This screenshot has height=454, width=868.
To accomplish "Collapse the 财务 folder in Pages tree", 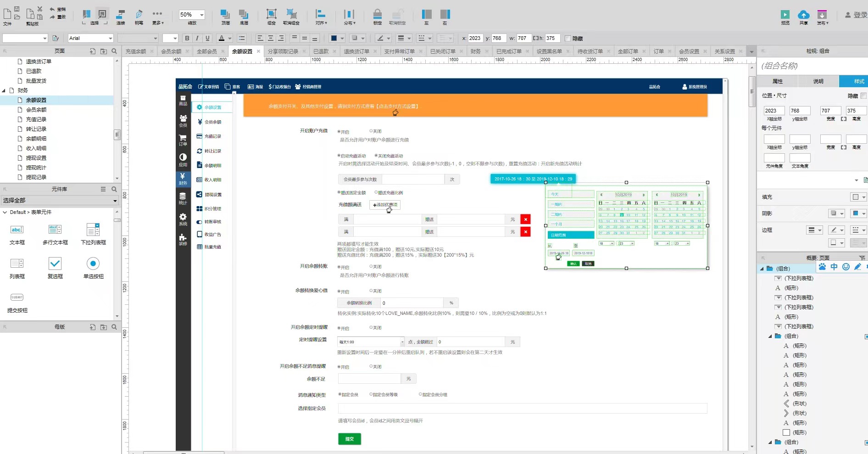I will point(4,90).
